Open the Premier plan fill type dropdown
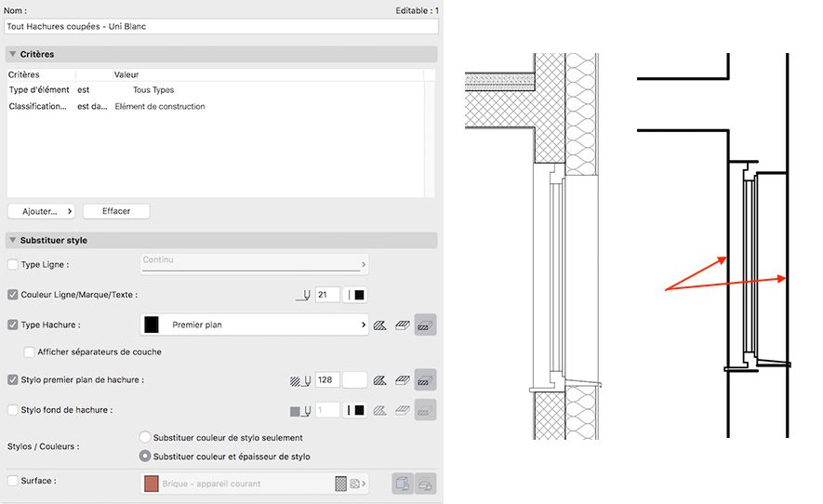The width and height of the screenshot is (823, 504). tap(254, 325)
